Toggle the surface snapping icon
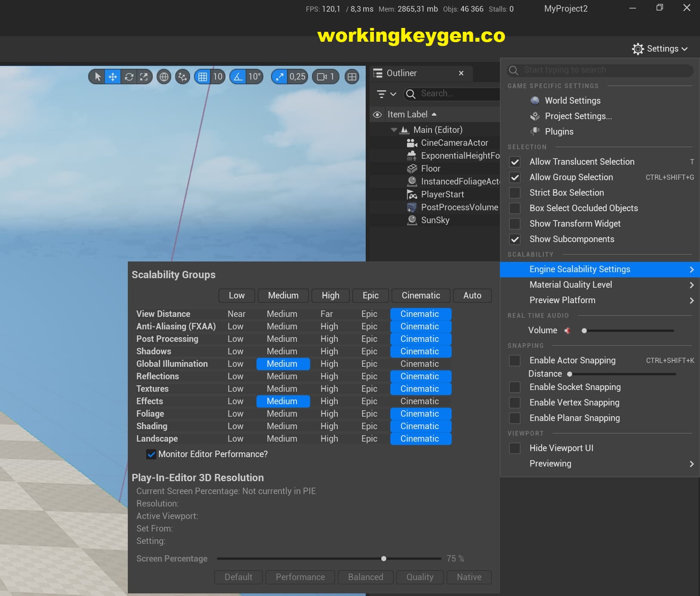Viewport: 700px width, 596px height. [x=182, y=77]
